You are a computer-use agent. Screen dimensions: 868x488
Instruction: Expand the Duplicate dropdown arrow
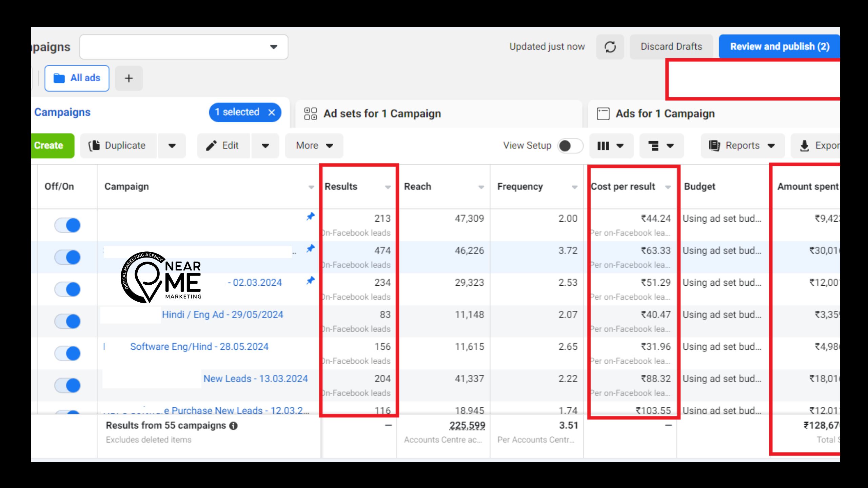pyautogui.click(x=172, y=146)
